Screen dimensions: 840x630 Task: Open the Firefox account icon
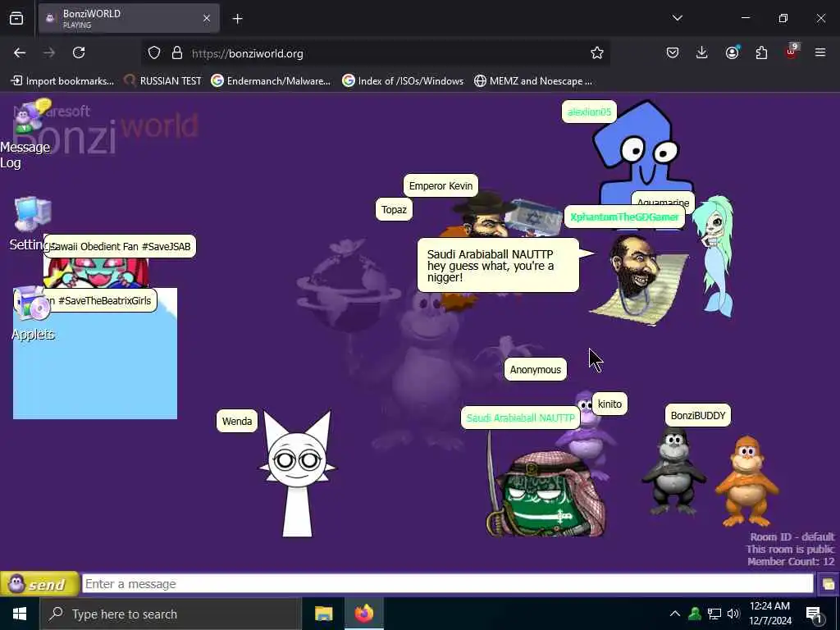click(732, 53)
